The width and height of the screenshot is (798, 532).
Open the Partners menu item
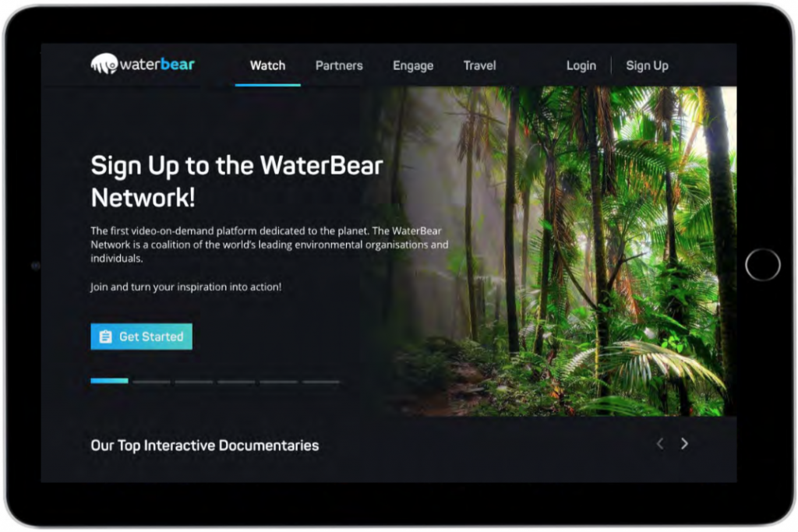tap(339, 65)
